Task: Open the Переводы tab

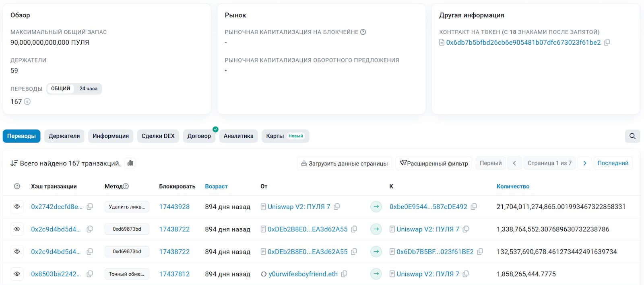Action: pyautogui.click(x=21, y=136)
